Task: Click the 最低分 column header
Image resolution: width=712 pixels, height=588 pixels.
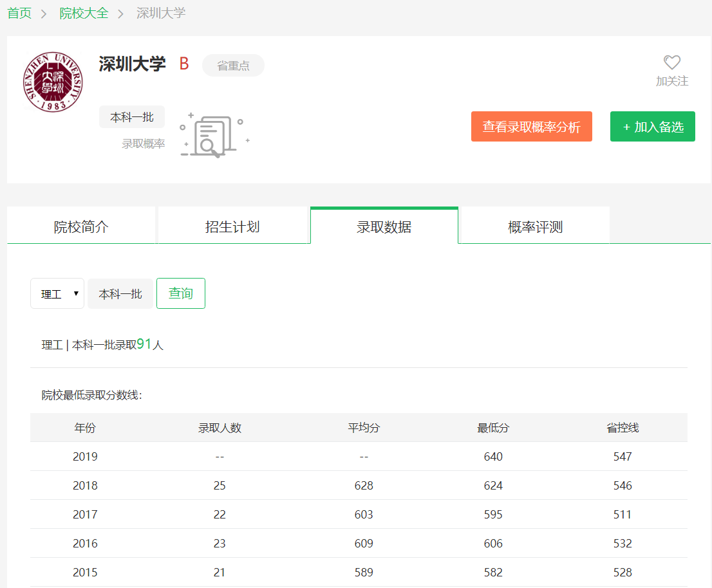Action: pos(493,428)
